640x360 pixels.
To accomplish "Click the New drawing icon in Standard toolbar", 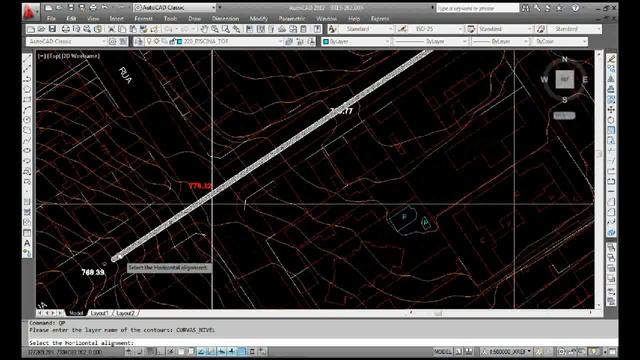I will click(31, 29).
